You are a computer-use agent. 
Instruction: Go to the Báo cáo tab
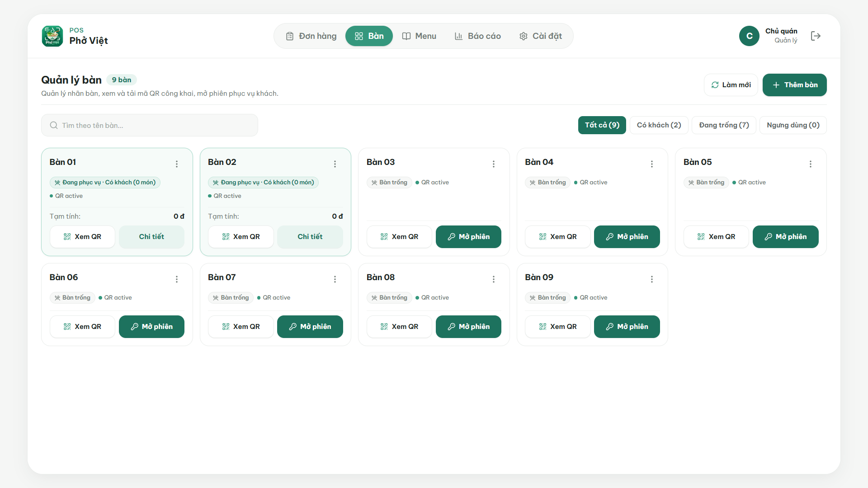pos(478,36)
